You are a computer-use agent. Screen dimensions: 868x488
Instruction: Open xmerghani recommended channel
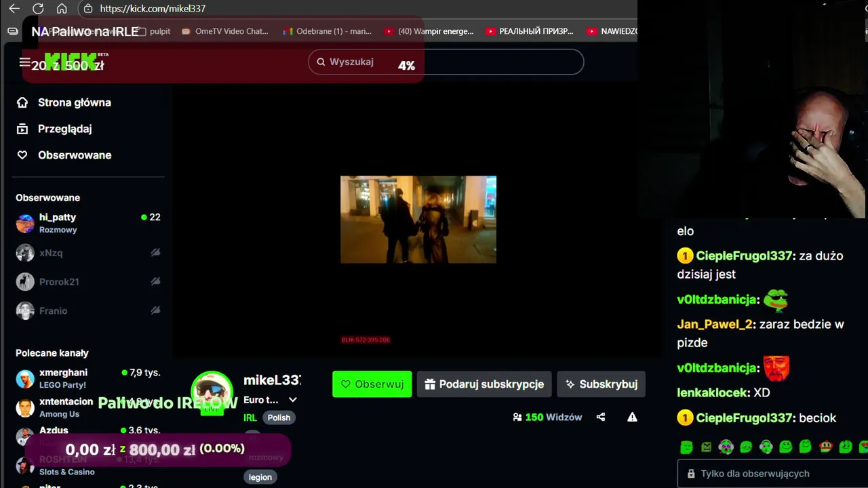(x=88, y=378)
